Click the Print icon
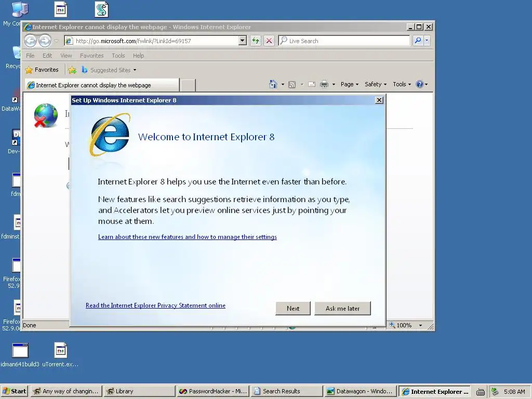532x399 pixels. tap(324, 85)
